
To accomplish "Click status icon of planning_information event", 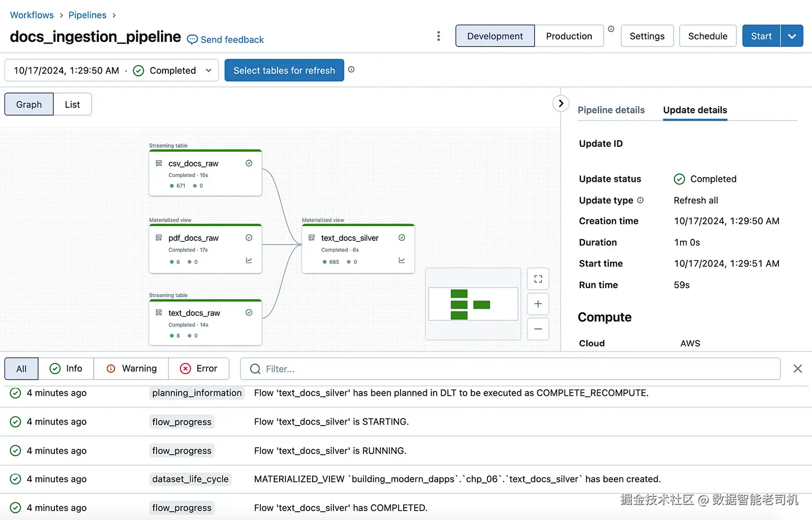I will (15, 393).
